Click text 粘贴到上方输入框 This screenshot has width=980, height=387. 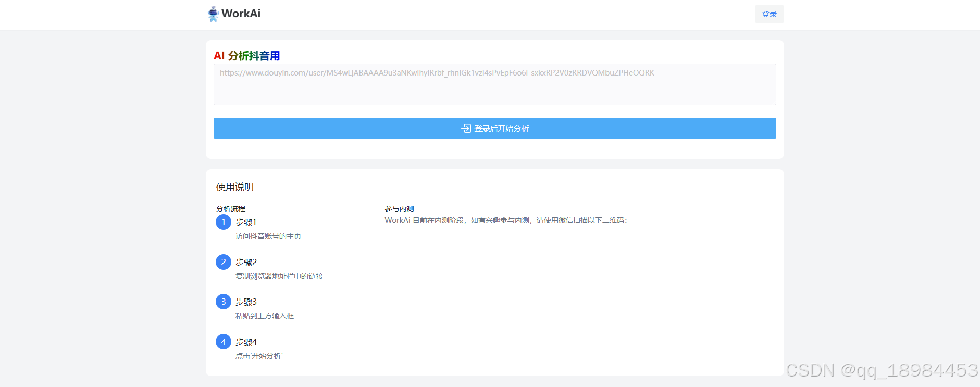(265, 316)
